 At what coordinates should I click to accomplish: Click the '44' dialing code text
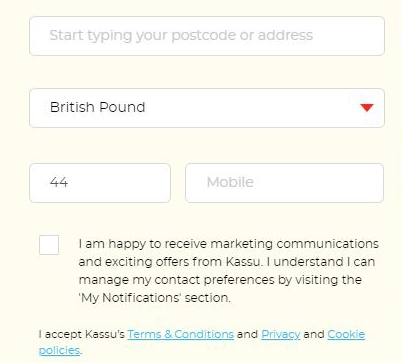[x=59, y=182]
